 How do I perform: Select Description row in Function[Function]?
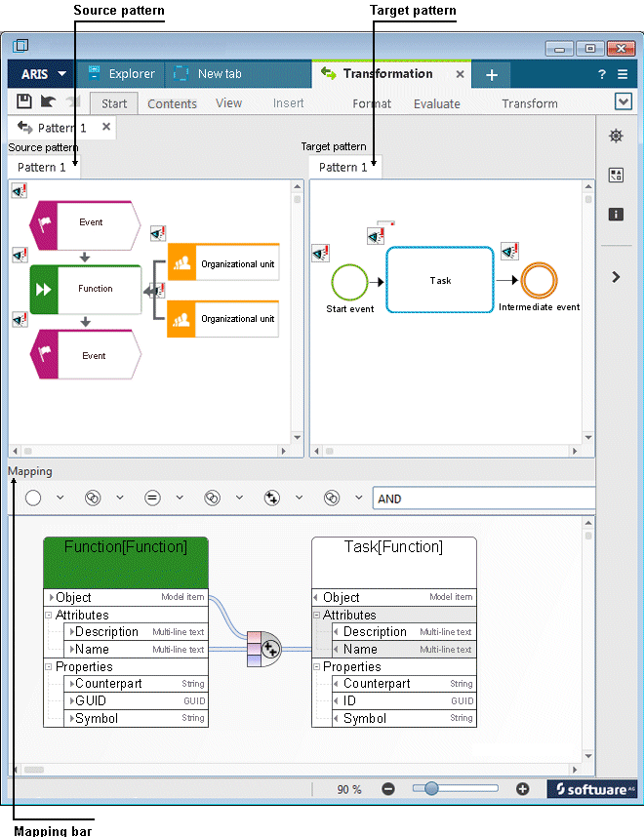click(136, 632)
